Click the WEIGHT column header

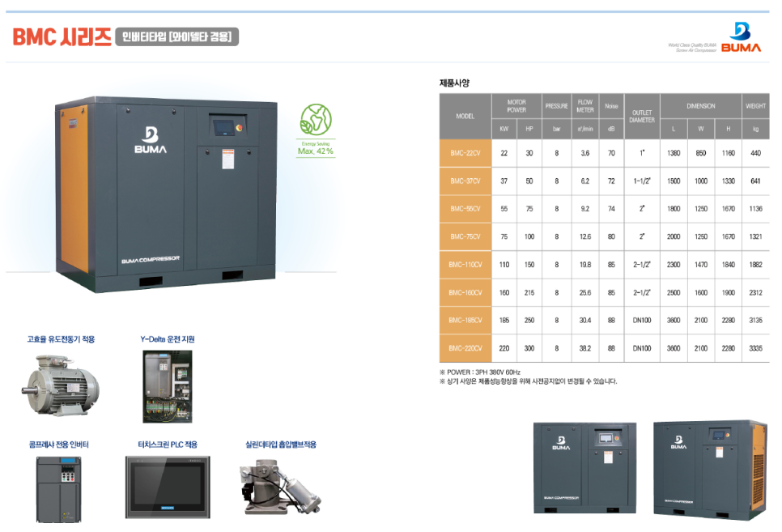click(x=755, y=106)
